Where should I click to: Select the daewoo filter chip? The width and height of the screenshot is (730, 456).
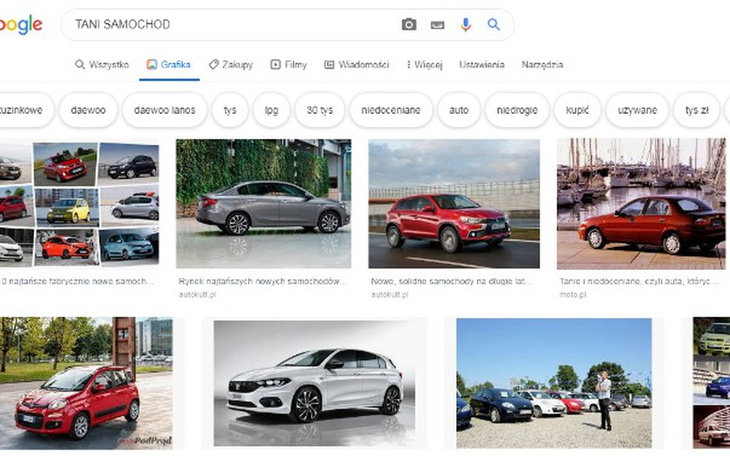coord(88,110)
